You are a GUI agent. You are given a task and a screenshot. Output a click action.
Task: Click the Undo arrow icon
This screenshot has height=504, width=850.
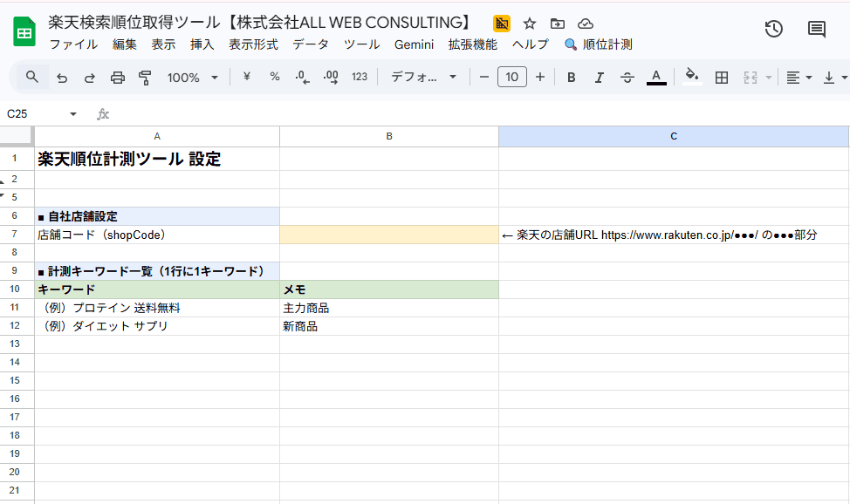pos(61,78)
